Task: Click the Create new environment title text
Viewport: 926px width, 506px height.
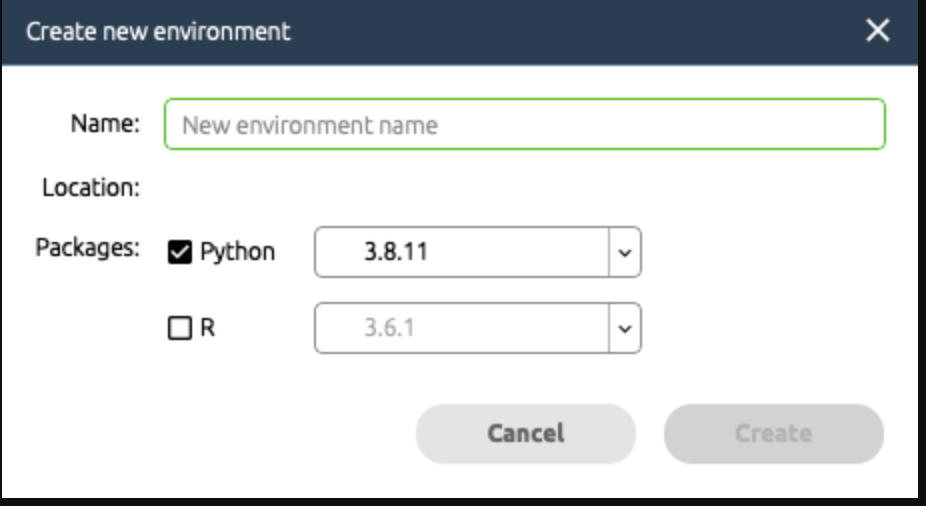Action: pyautogui.click(x=158, y=31)
